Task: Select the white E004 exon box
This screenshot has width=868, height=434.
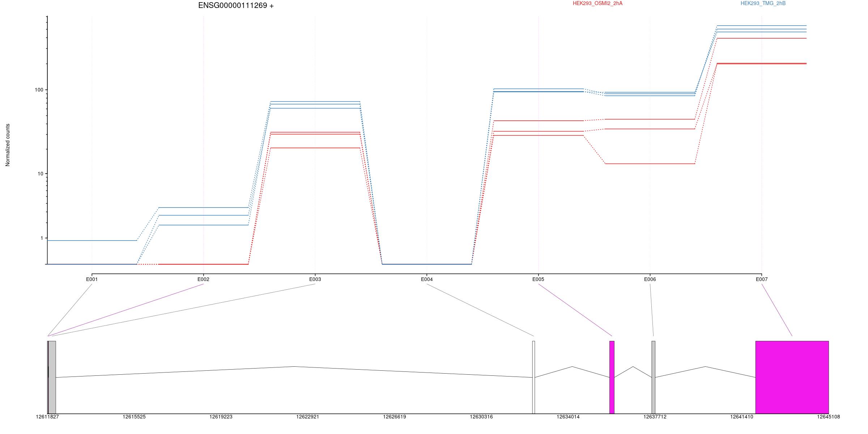Action: pos(533,377)
